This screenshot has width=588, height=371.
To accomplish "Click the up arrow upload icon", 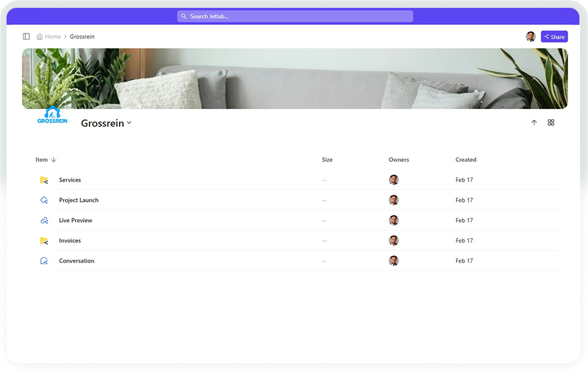I will (534, 123).
